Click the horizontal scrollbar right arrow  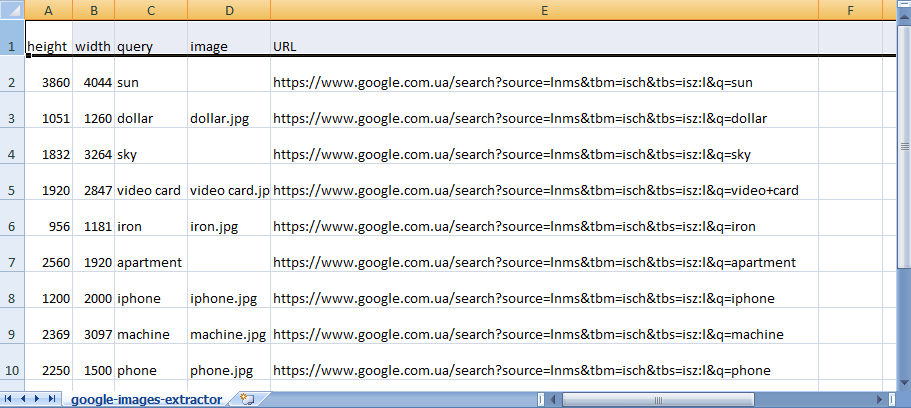pyautogui.click(x=879, y=399)
